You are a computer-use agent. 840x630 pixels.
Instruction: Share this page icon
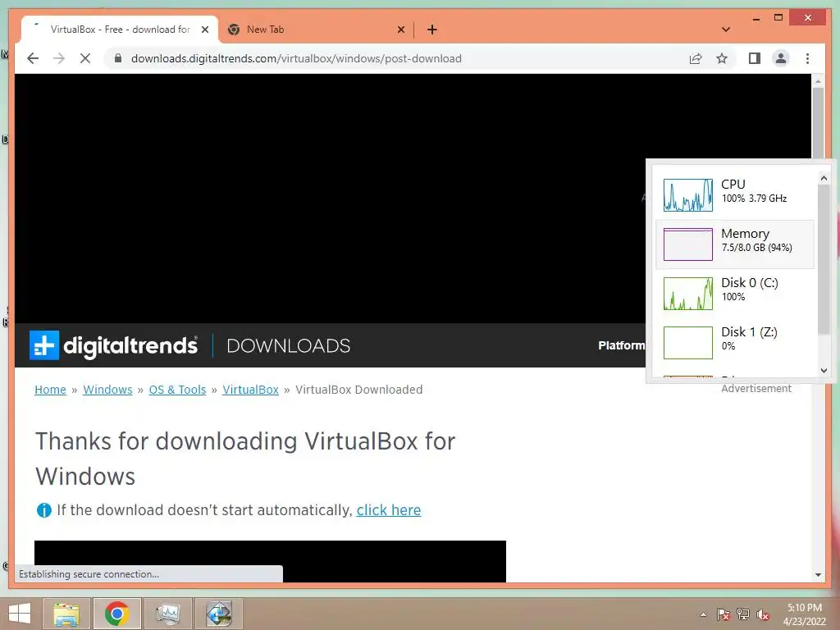coord(696,58)
